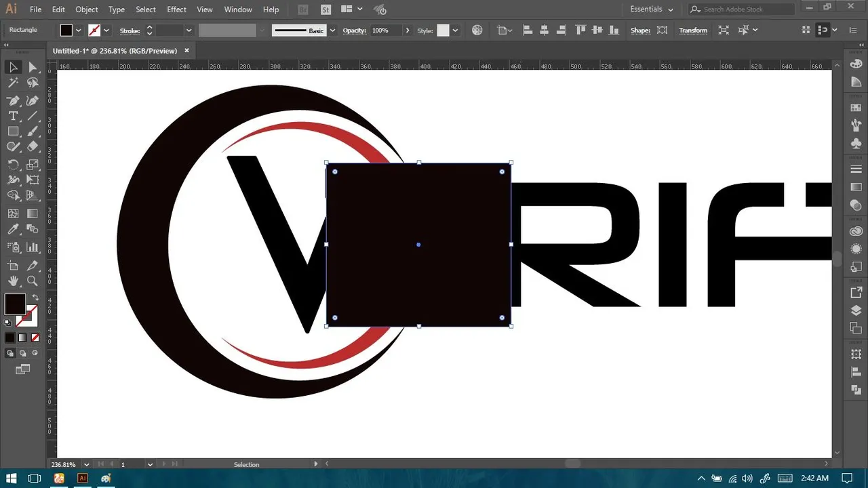The height and width of the screenshot is (488, 868).
Task: Open the stroke color dropdown arrow
Action: 106,30
